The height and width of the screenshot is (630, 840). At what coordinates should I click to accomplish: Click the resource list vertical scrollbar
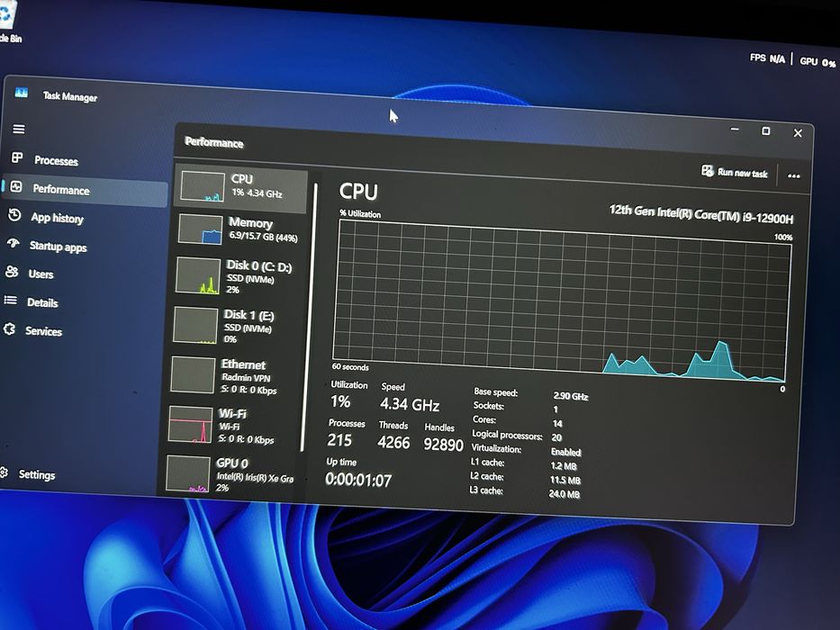[x=309, y=318]
